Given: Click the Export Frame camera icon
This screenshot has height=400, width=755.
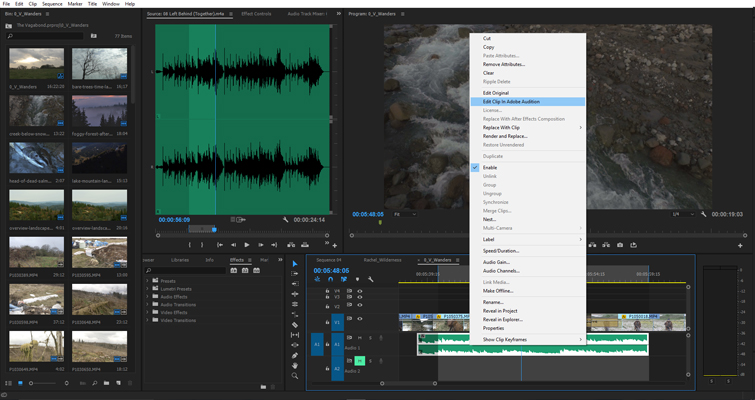Looking at the screenshot, I should [620, 245].
